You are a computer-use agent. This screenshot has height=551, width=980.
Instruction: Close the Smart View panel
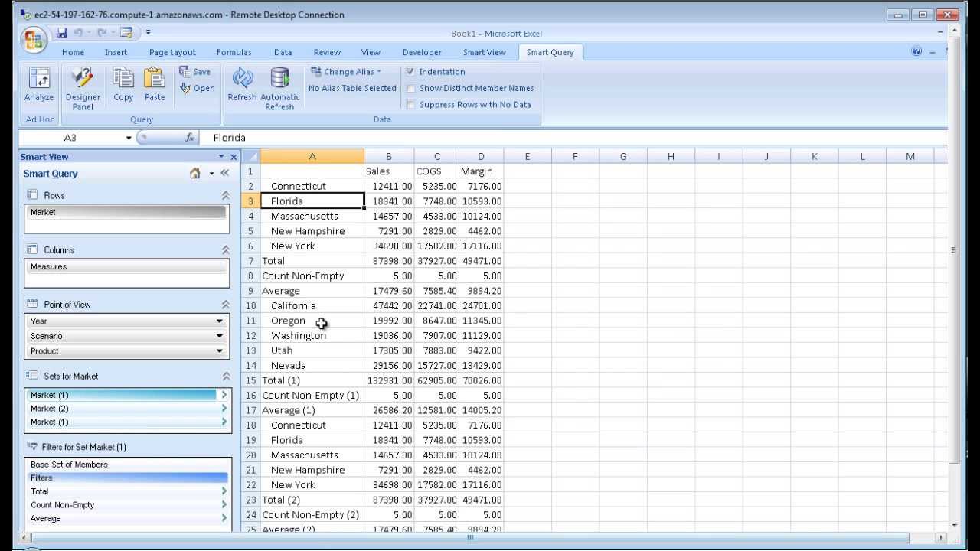234,157
